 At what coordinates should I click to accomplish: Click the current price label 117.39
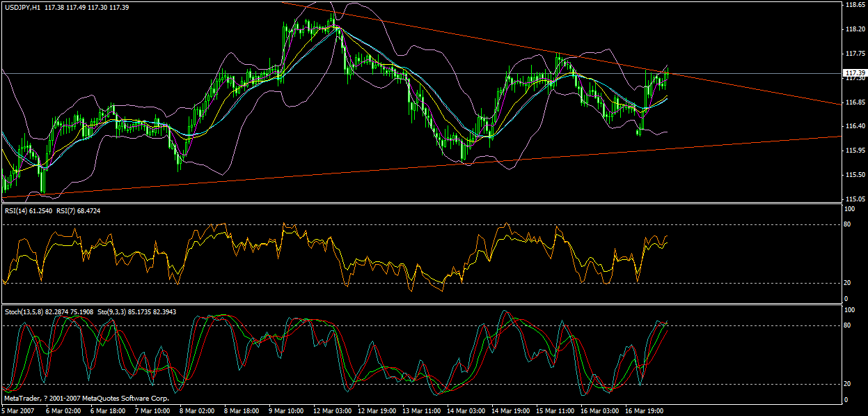854,73
